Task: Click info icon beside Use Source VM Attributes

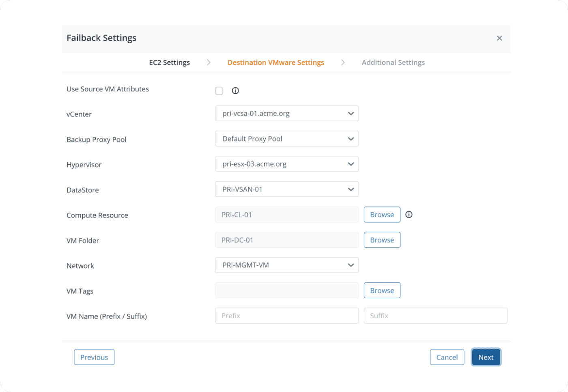Action: (x=235, y=91)
